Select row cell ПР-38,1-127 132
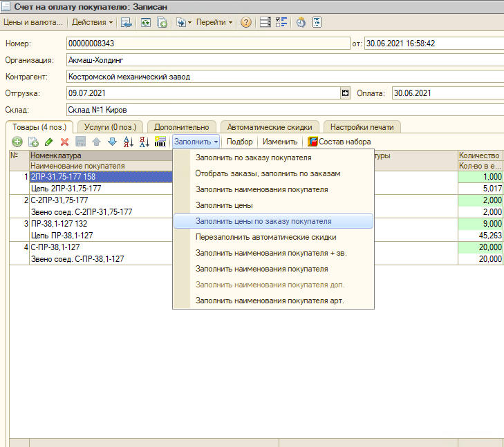The width and height of the screenshot is (504, 447). tap(101, 224)
